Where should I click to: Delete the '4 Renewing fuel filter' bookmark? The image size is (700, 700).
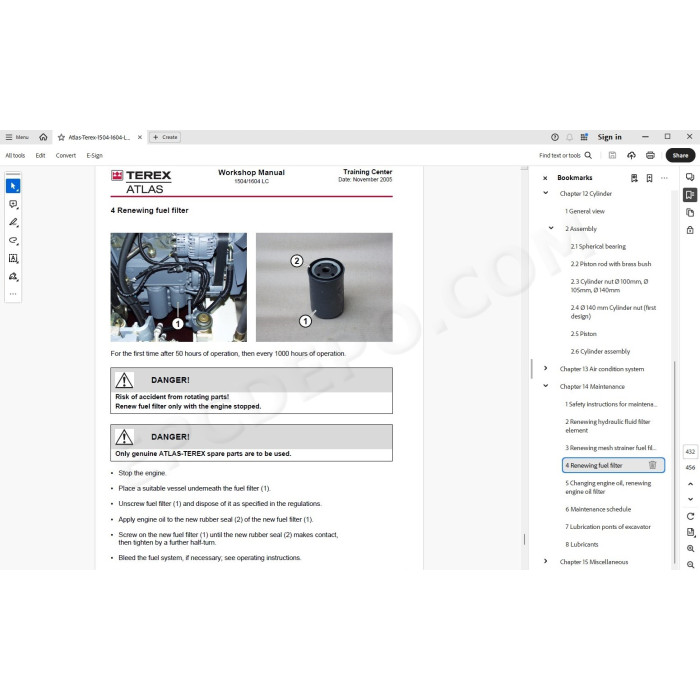click(x=652, y=465)
